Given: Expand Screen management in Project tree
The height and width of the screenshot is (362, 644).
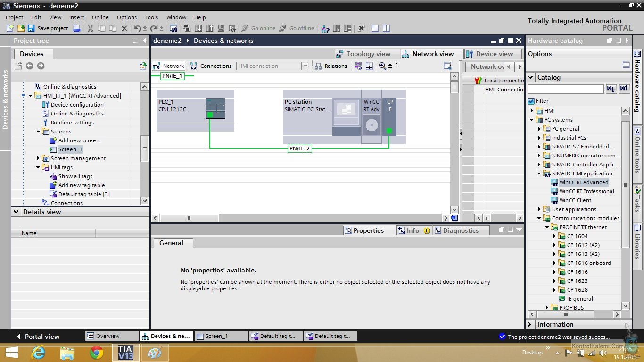Looking at the screenshot, I should click(x=38, y=158).
